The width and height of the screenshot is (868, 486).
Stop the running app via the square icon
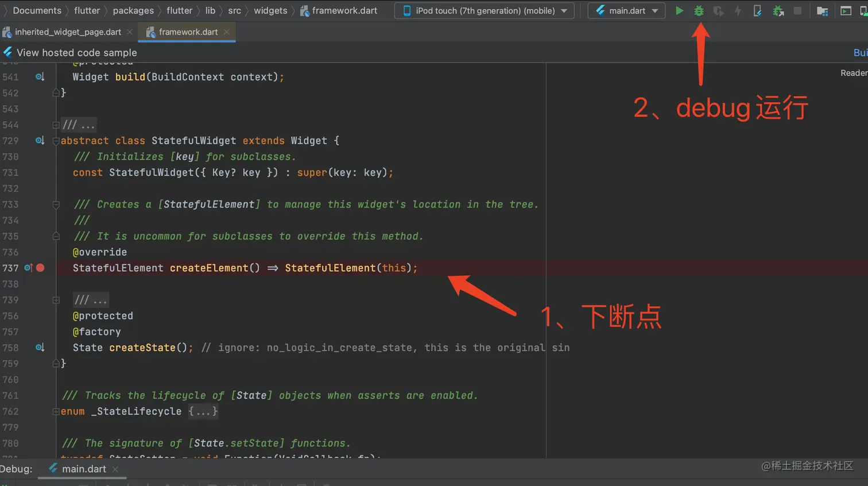pos(797,10)
